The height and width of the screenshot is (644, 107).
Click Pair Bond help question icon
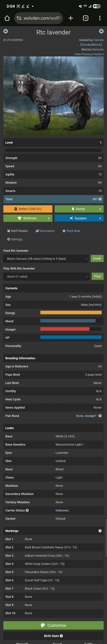(100, 416)
